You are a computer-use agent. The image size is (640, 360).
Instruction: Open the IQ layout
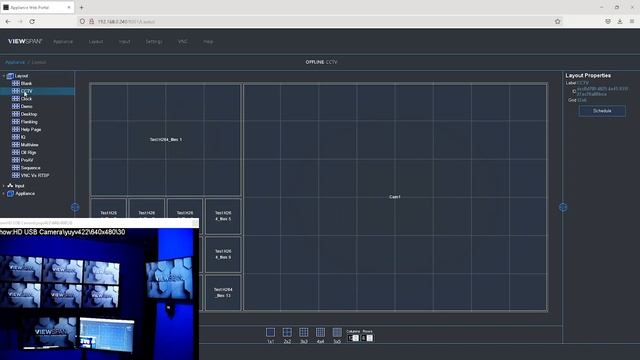tap(23, 137)
